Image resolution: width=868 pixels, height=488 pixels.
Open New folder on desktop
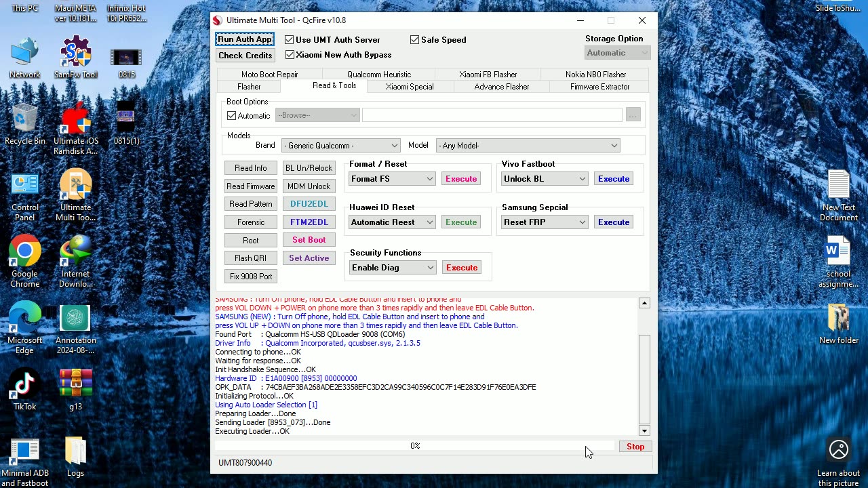click(x=838, y=324)
